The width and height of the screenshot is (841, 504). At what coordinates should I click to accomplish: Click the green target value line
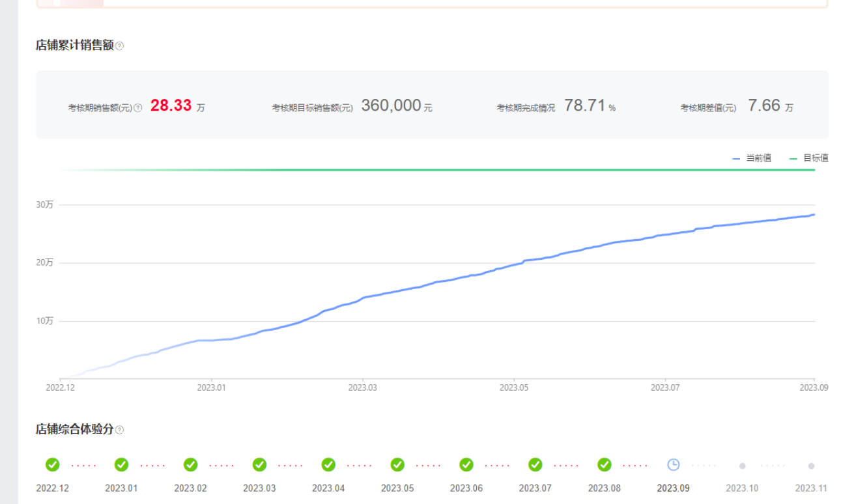point(456,170)
